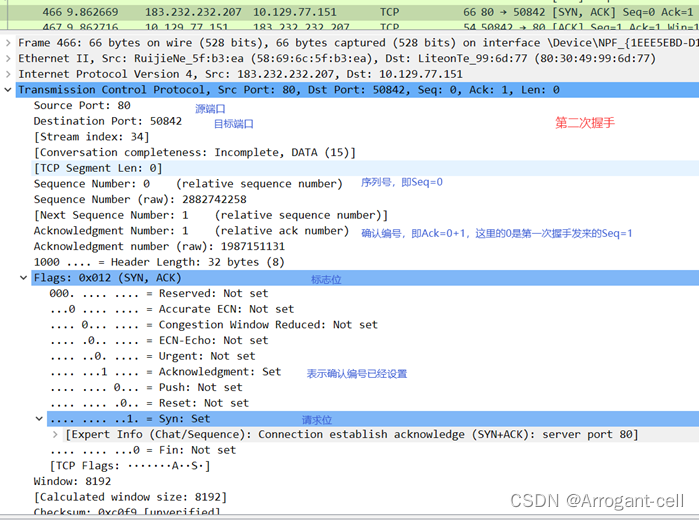
Task: Select Reserved: Not set flag row
Action: [159, 293]
